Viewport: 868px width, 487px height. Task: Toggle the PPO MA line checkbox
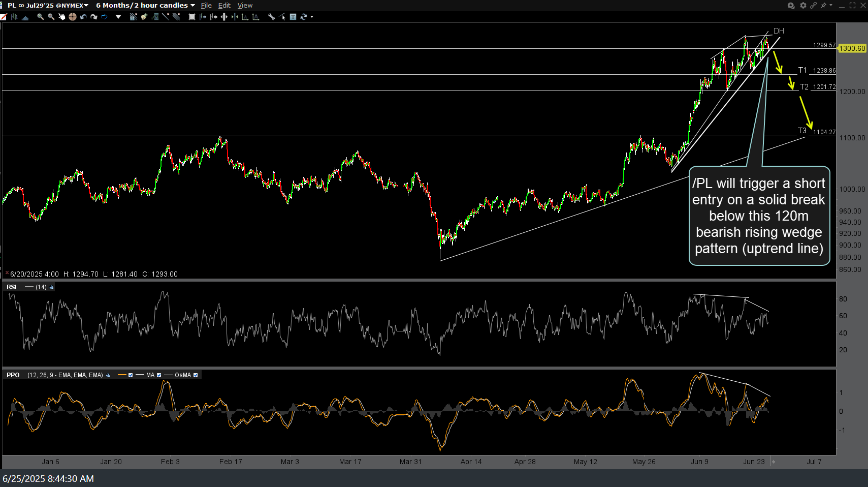pos(159,375)
